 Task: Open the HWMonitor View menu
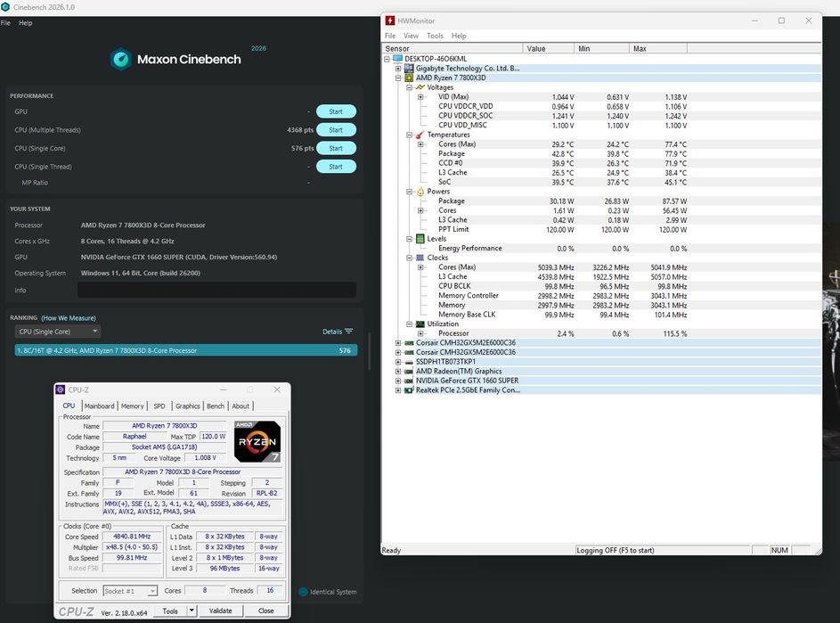pos(411,36)
